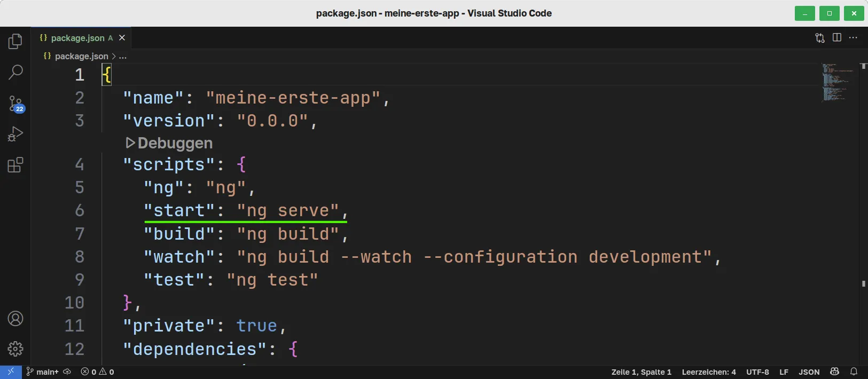The image size is (868, 379).
Task: Click the remote window indicator
Action: (x=11, y=372)
